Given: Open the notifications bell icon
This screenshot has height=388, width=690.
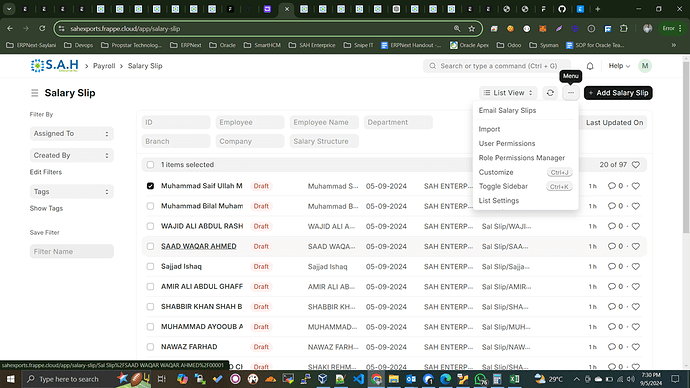Looking at the screenshot, I should pyautogui.click(x=590, y=66).
